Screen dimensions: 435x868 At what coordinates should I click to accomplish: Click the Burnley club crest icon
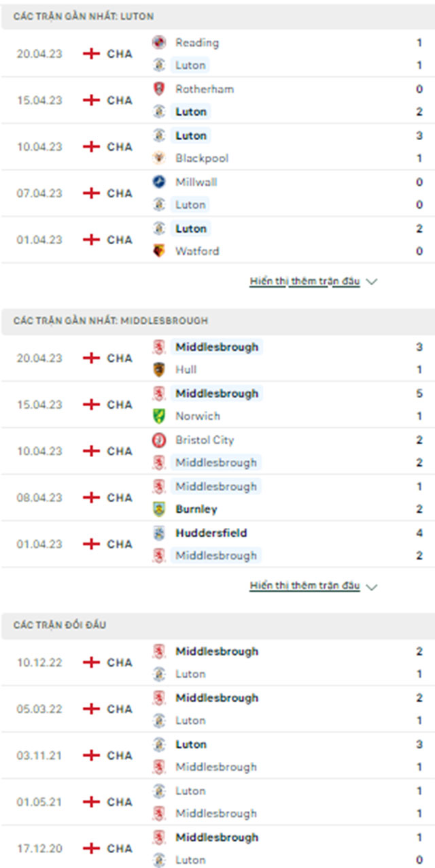click(159, 509)
